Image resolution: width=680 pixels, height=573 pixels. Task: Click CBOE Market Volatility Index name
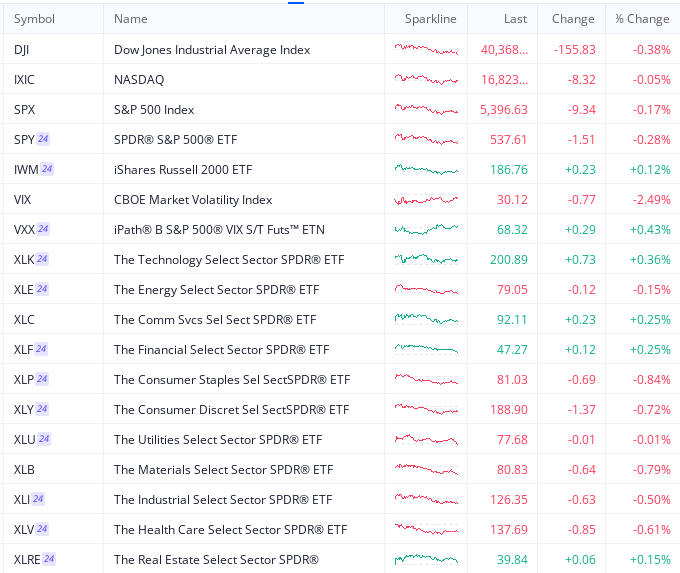click(193, 200)
